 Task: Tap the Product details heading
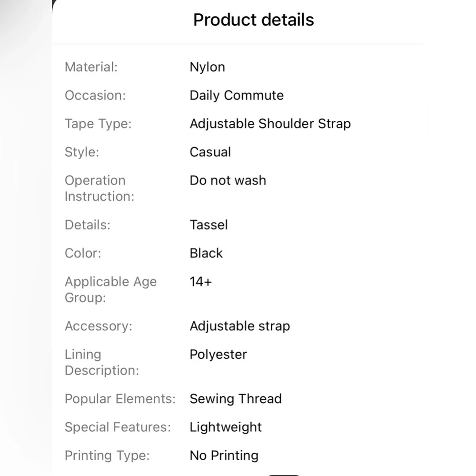click(253, 20)
